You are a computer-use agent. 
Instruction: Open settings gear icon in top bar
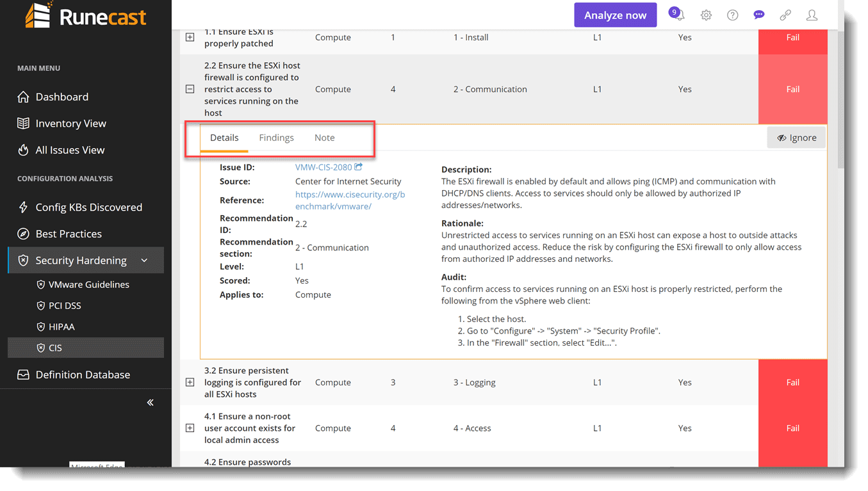coord(706,15)
